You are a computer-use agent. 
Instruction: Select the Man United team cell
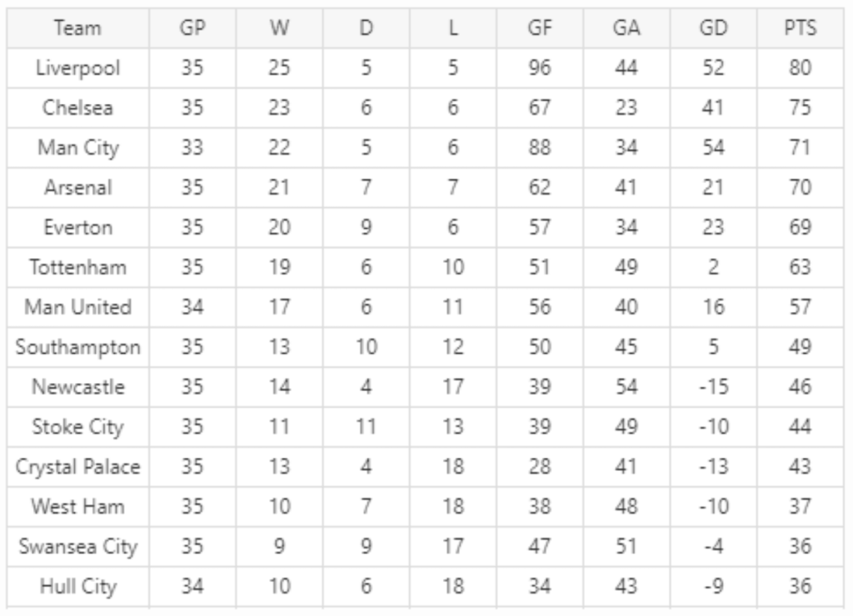pyautogui.click(x=77, y=308)
